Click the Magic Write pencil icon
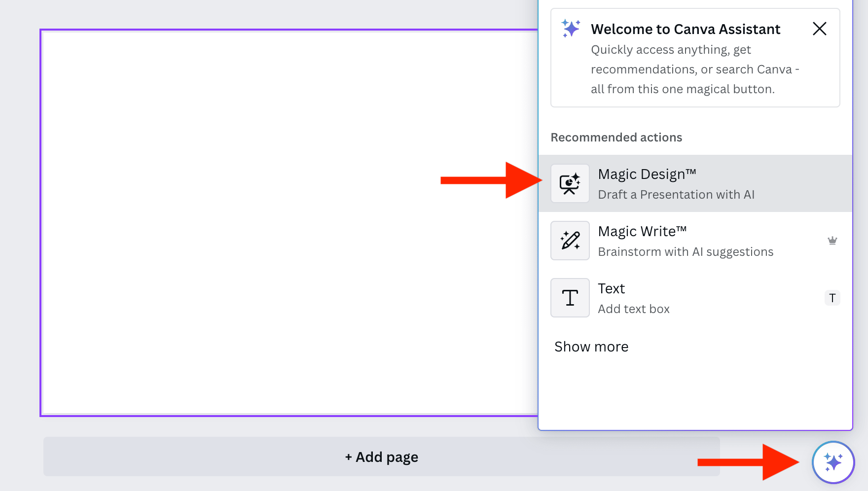868x491 pixels. pyautogui.click(x=570, y=241)
